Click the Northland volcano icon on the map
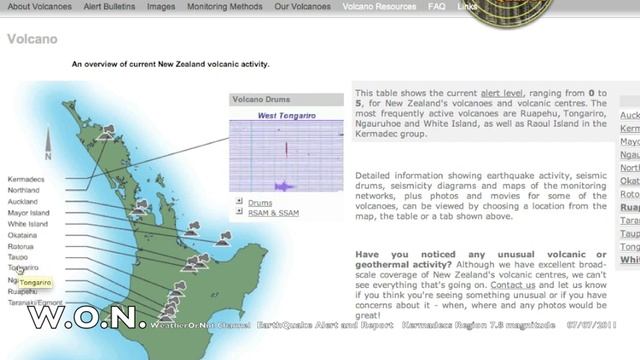The width and height of the screenshot is (640, 360). 106,133
